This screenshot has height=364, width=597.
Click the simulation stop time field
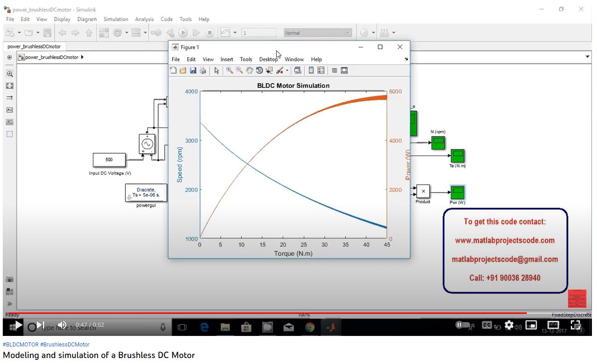point(259,33)
